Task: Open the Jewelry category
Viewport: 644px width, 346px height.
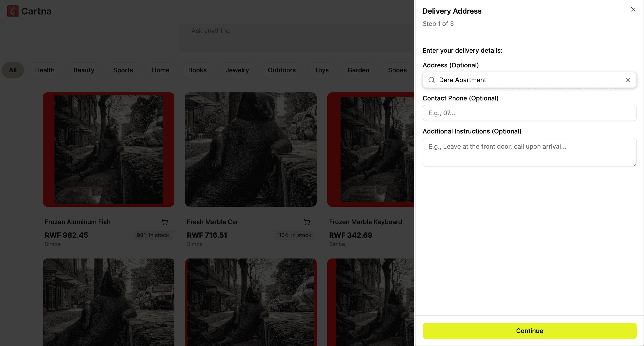Action: coord(237,70)
